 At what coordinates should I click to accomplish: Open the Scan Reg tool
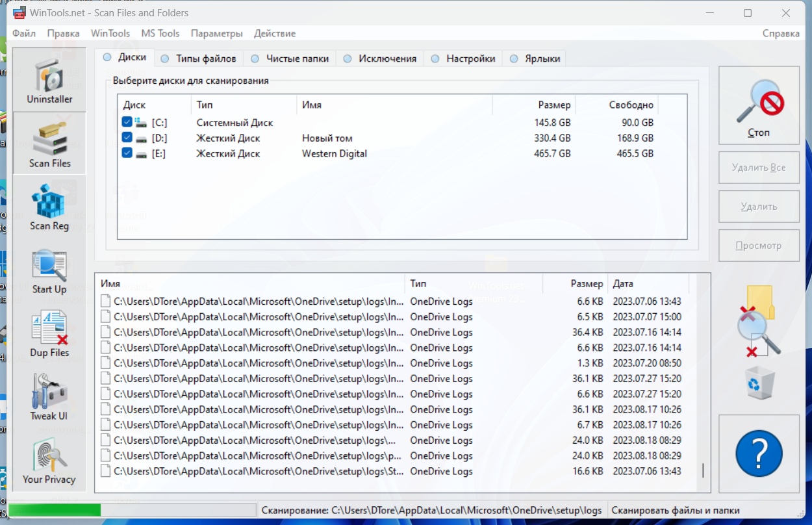point(49,207)
